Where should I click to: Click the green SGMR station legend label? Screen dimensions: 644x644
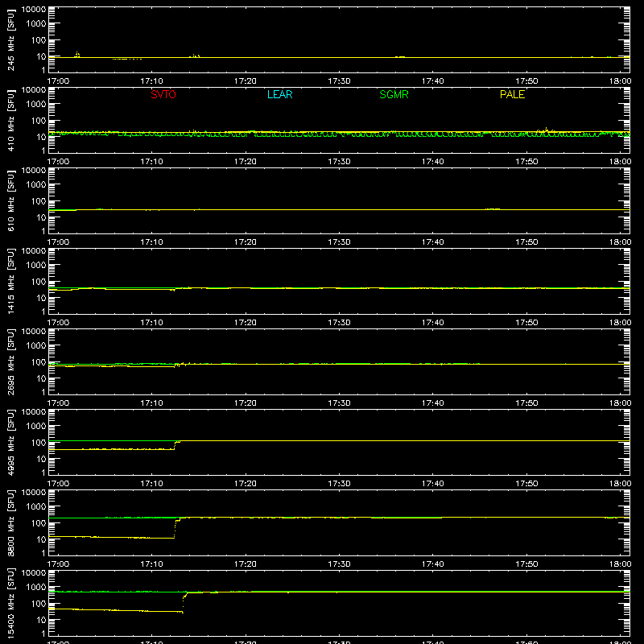[394, 94]
